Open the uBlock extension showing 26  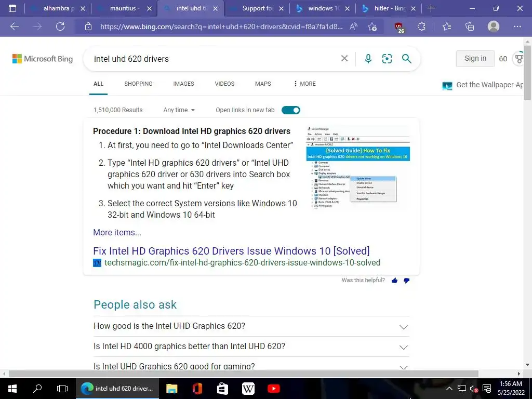coord(399,27)
